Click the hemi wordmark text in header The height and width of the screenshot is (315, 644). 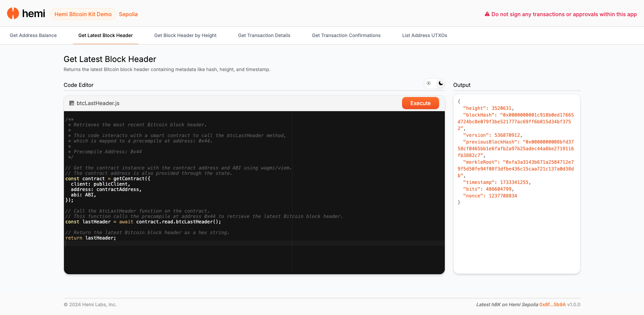pyautogui.click(x=33, y=13)
